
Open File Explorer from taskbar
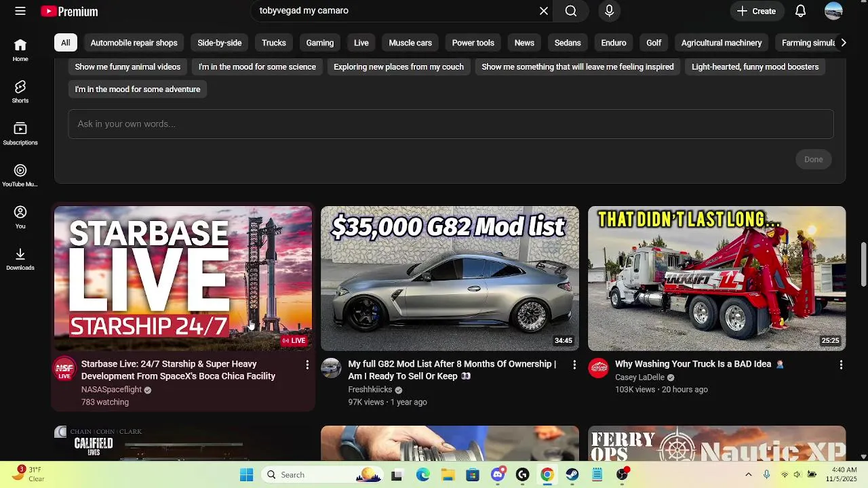pyautogui.click(x=448, y=474)
